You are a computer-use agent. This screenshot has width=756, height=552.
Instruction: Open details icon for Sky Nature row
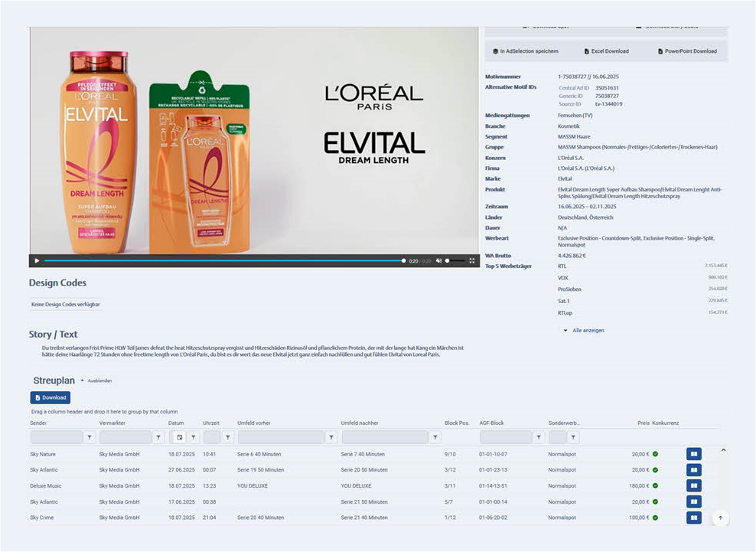coord(693,454)
